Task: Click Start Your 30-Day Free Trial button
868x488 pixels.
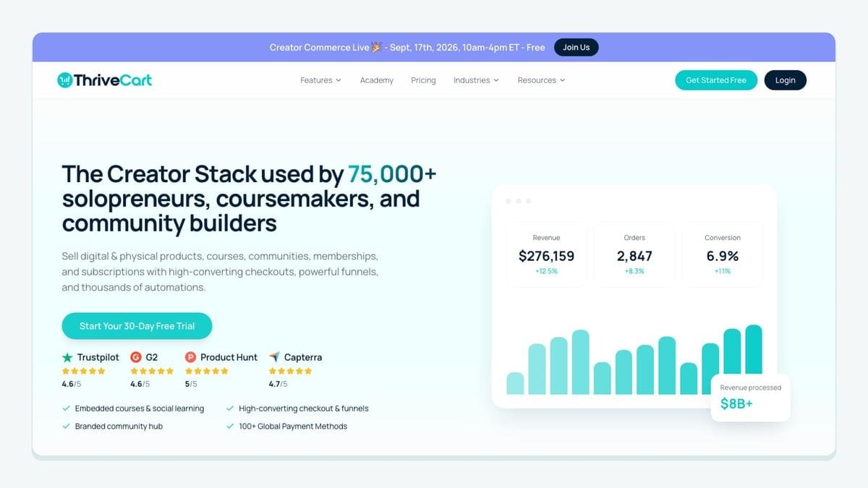Action: 137,326
